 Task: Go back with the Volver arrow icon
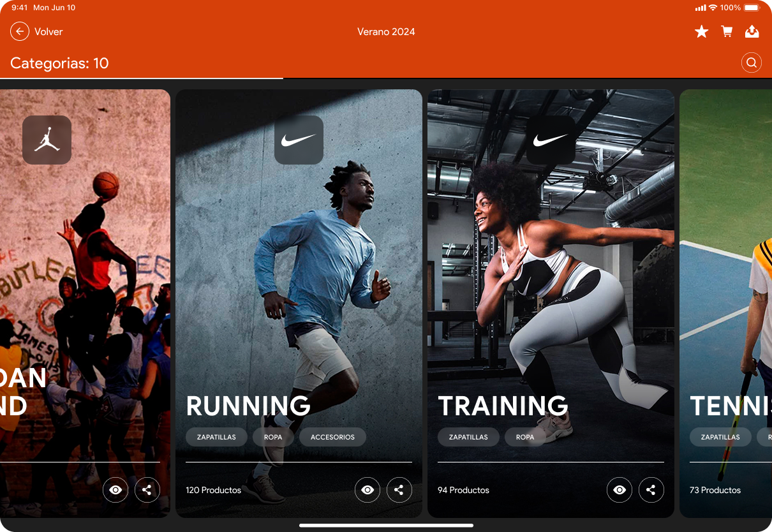20,31
